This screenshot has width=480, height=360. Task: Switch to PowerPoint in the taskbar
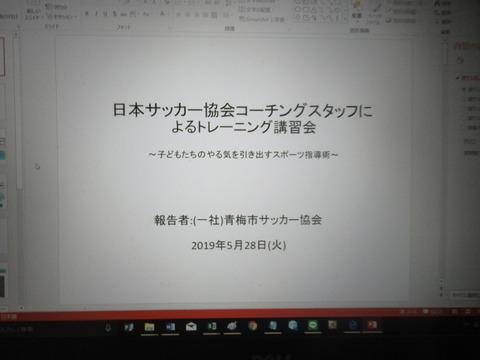(x=372, y=325)
